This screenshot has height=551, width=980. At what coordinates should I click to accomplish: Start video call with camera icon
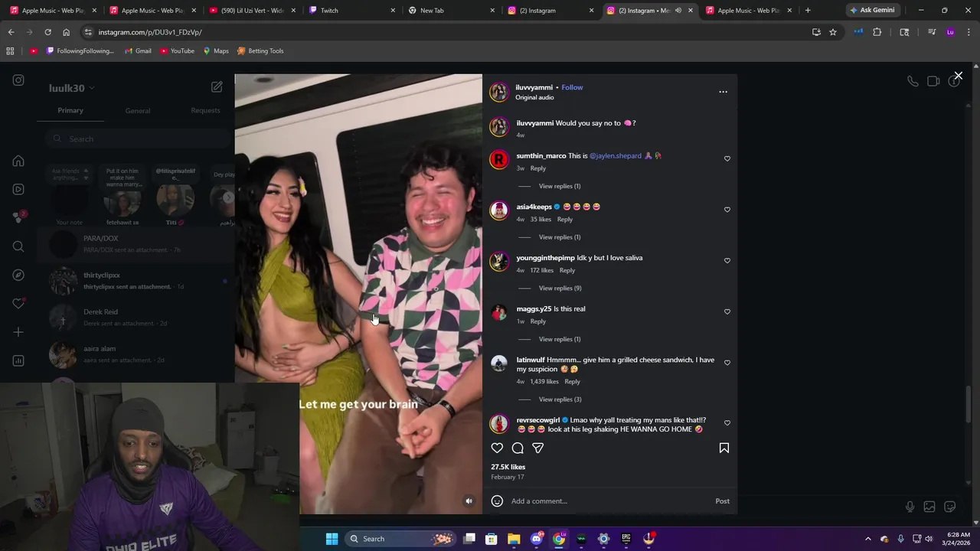(x=933, y=81)
